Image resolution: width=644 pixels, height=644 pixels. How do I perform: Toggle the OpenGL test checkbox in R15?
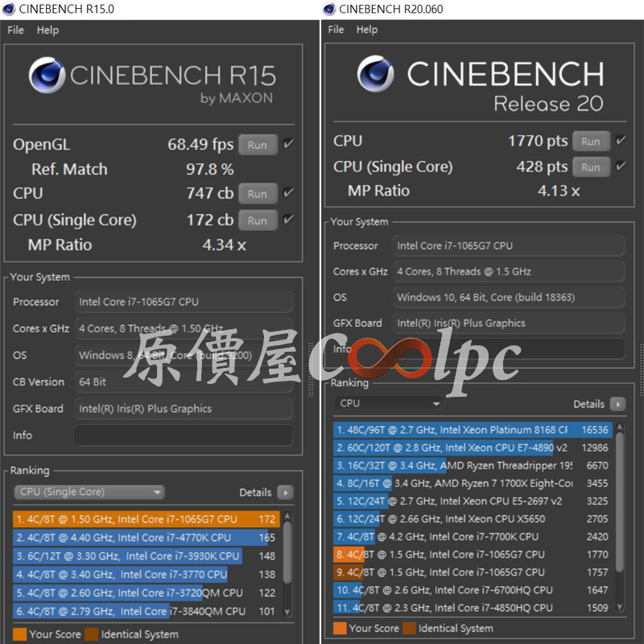289,145
